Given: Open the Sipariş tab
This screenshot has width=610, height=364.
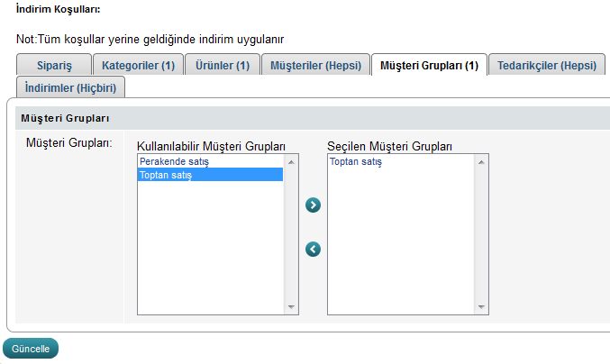Looking at the screenshot, I should point(55,66).
